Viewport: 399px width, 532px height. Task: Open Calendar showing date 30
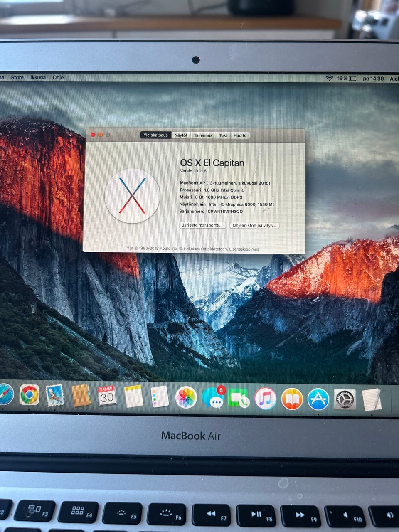(x=107, y=396)
